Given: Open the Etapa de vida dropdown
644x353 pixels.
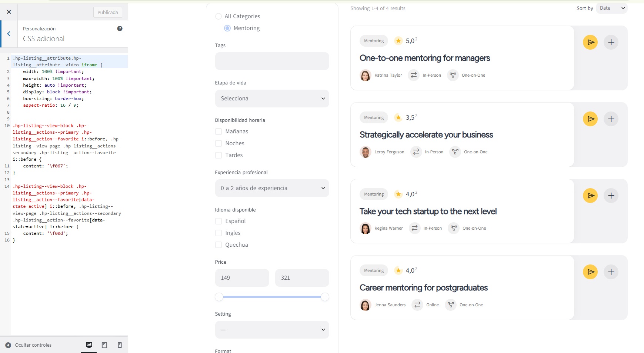Looking at the screenshot, I should [272, 99].
